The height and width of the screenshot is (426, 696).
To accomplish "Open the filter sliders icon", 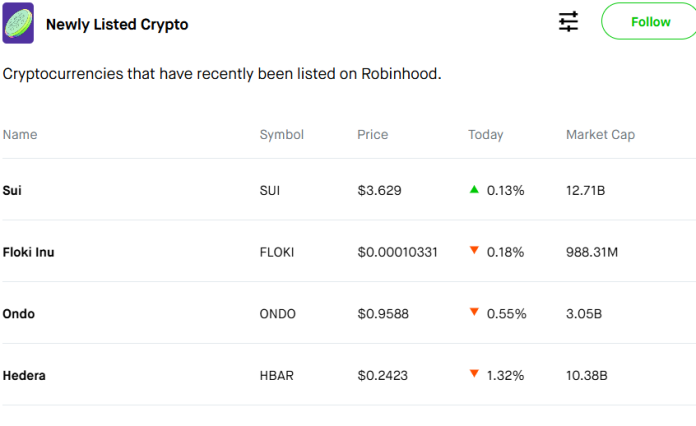I will 568,21.
